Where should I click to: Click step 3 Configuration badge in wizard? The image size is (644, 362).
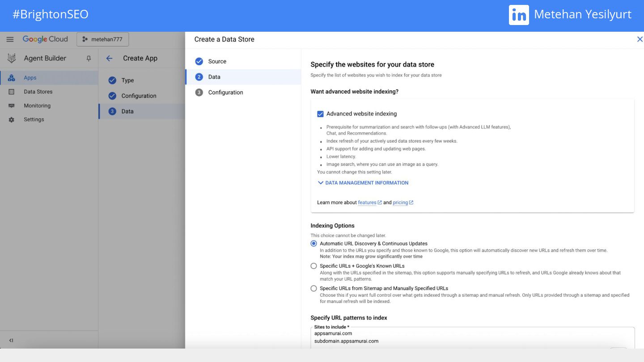click(199, 93)
